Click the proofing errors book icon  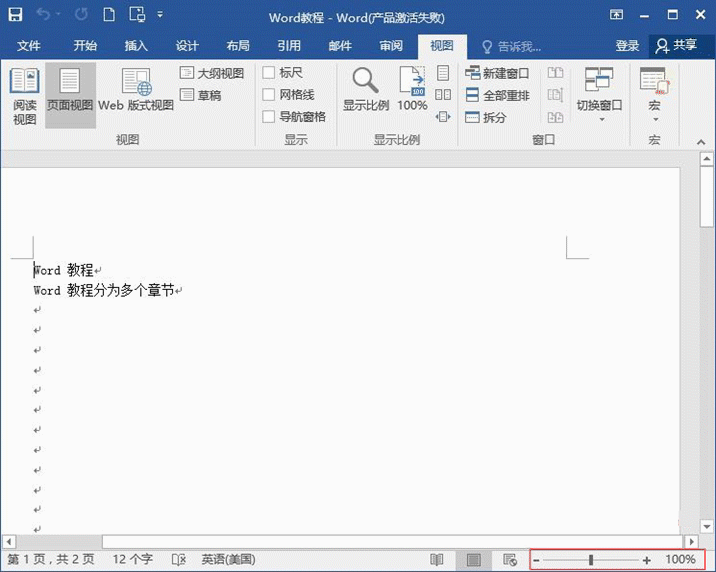tap(179, 560)
